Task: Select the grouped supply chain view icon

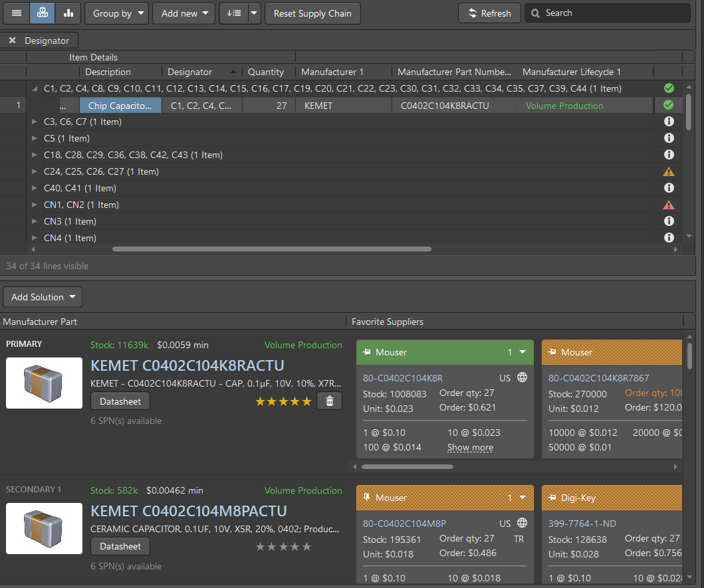Action: (42, 13)
